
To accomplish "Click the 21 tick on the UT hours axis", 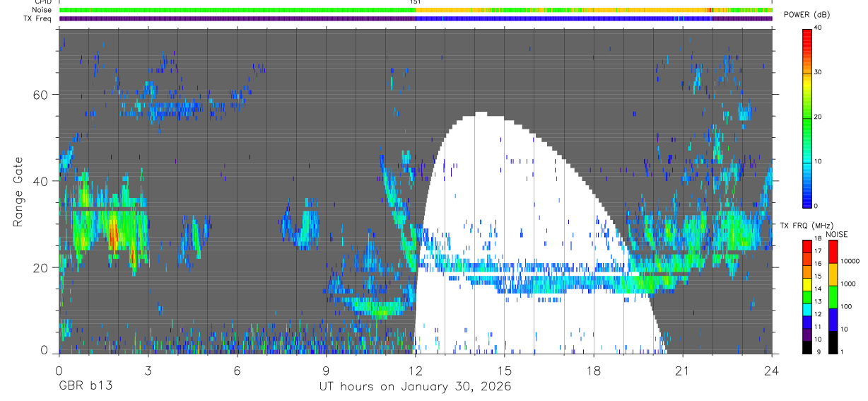I will (682, 370).
